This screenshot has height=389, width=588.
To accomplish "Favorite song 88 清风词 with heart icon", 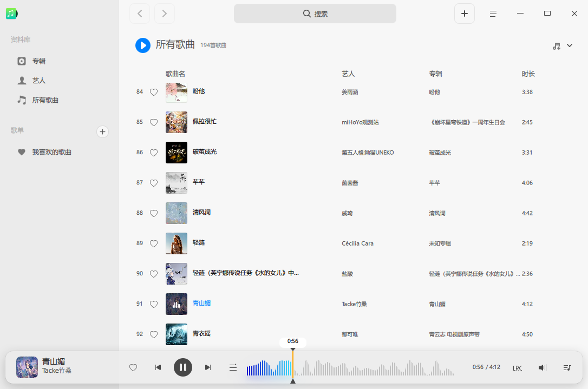I will coord(154,213).
